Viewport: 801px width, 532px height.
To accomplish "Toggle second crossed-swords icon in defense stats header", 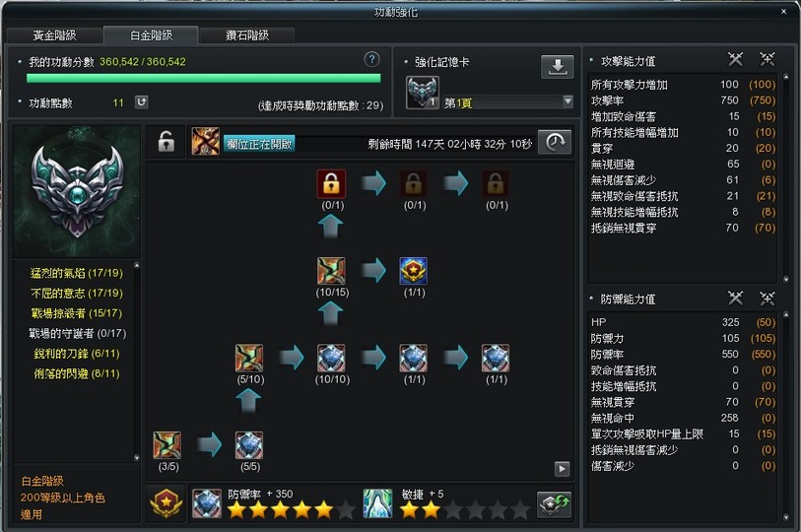I will pyautogui.click(x=767, y=298).
